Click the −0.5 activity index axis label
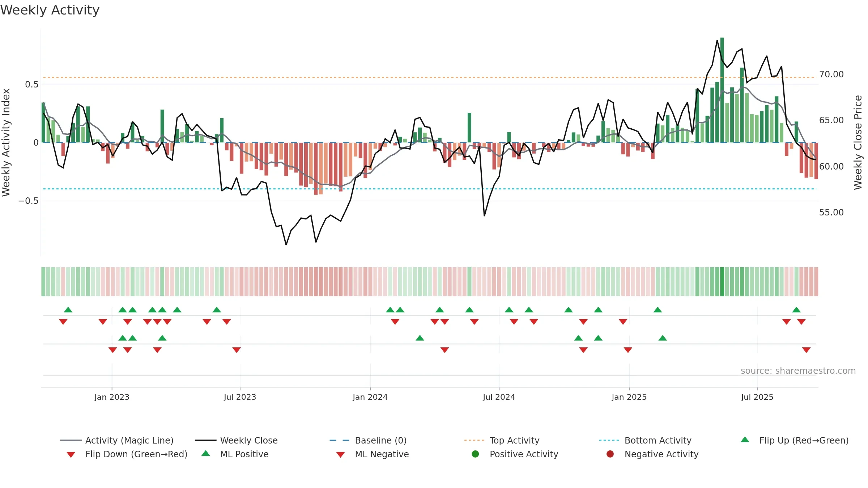The image size is (868, 488). coord(28,201)
